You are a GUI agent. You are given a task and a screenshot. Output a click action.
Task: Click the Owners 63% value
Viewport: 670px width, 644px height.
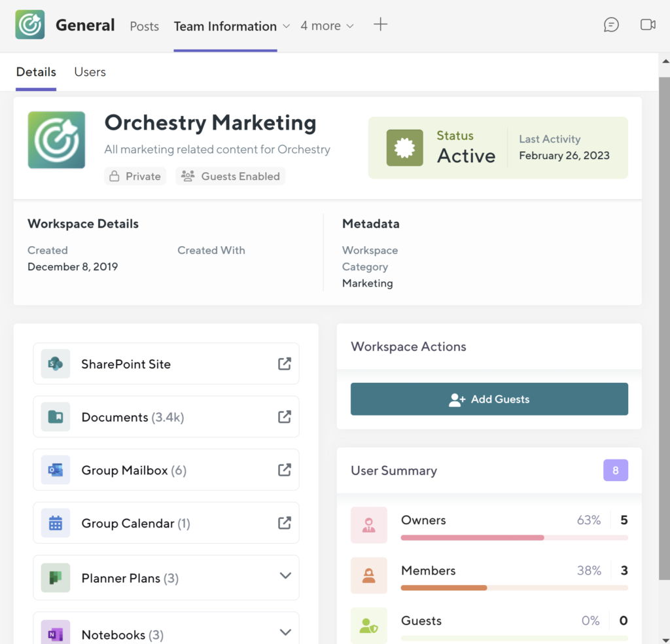pyautogui.click(x=589, y=520)
